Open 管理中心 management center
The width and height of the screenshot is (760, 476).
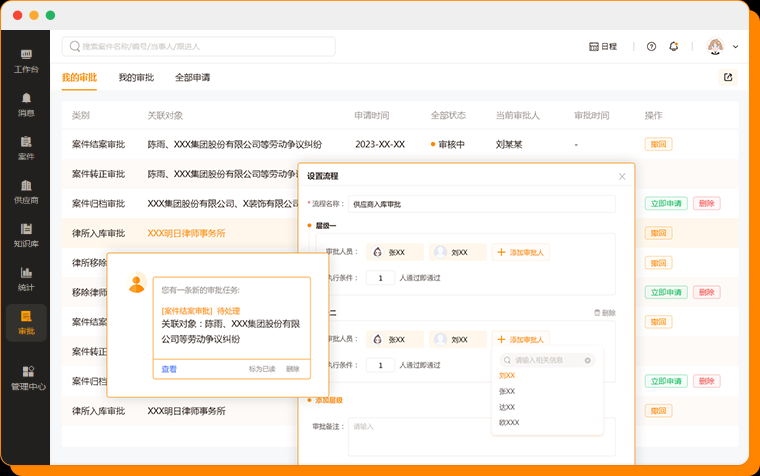26,377
